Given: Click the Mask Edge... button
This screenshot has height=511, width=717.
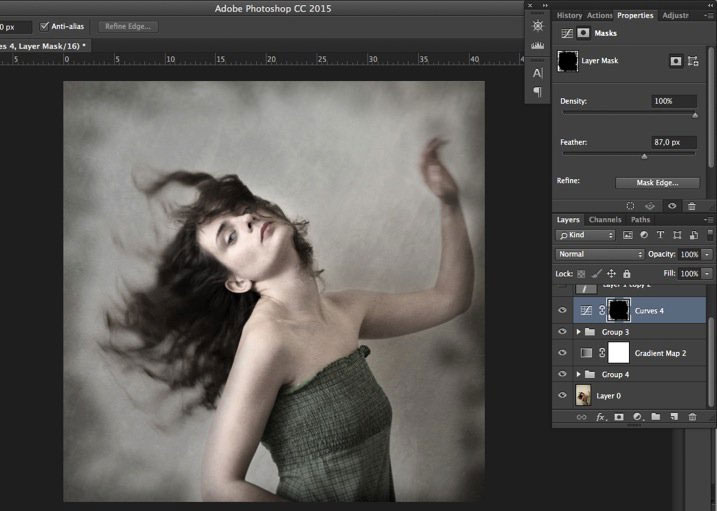Looking at the screenshot, I should pyautogui.click(x=656, y=183).
